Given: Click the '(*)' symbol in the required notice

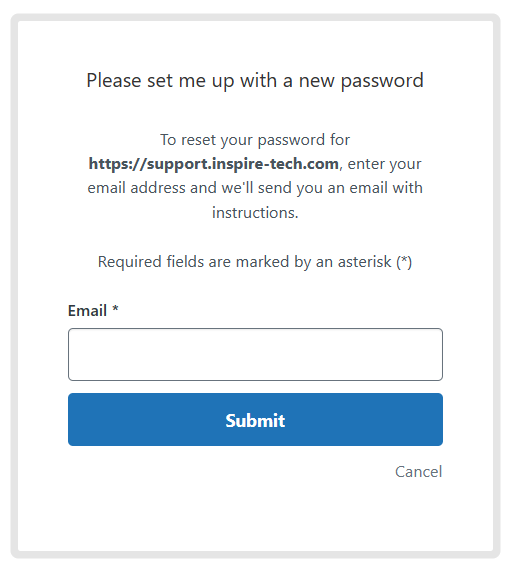Looking at the screenshot, I should (404, 262).
